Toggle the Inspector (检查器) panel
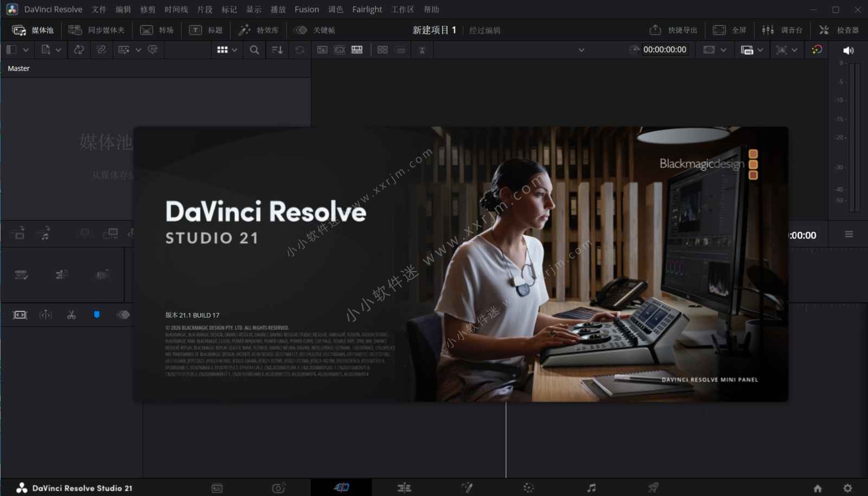The image size is (868, 496). (839, 30)
